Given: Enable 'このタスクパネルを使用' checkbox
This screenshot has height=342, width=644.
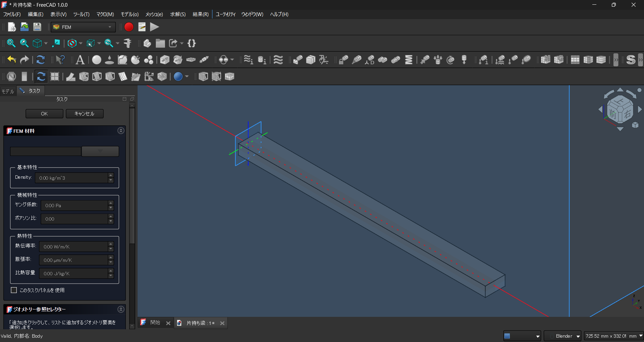Looking at the screenshot, I should (x=14, y=290).
